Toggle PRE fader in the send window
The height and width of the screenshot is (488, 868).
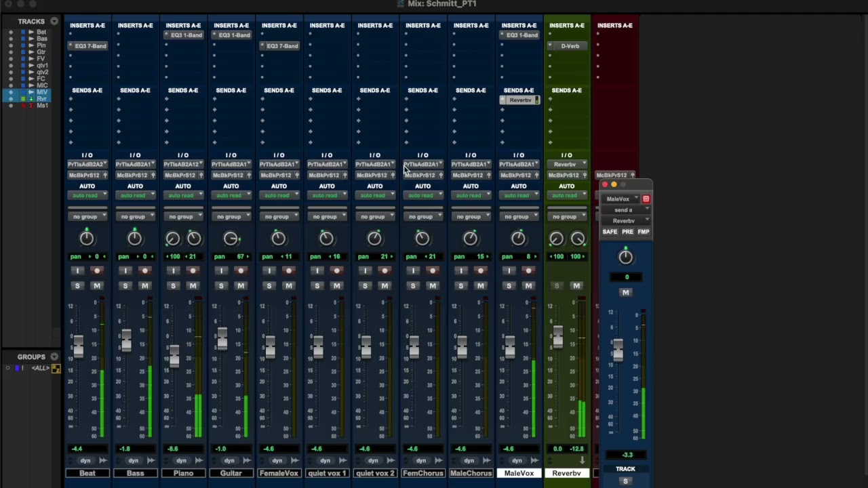[627, 232]
